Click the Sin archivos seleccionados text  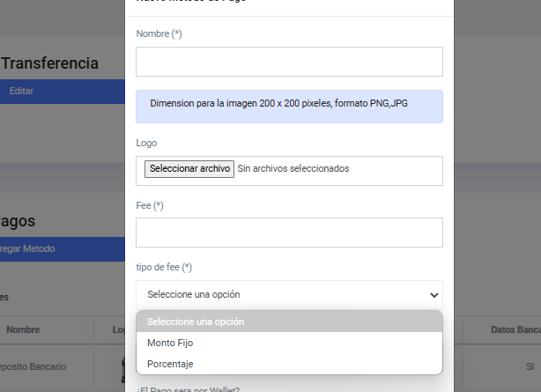point(293,168)
